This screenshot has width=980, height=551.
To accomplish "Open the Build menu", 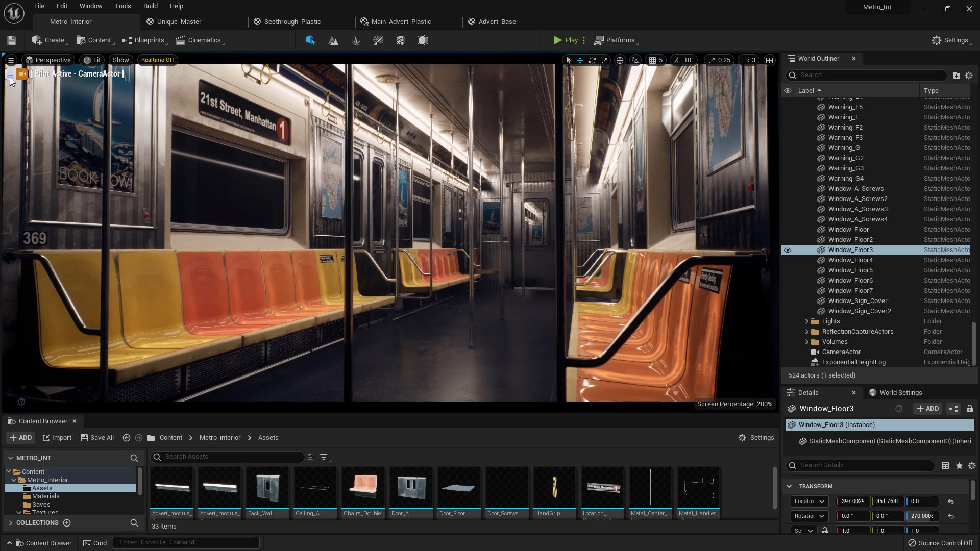I will pos(150,6).
